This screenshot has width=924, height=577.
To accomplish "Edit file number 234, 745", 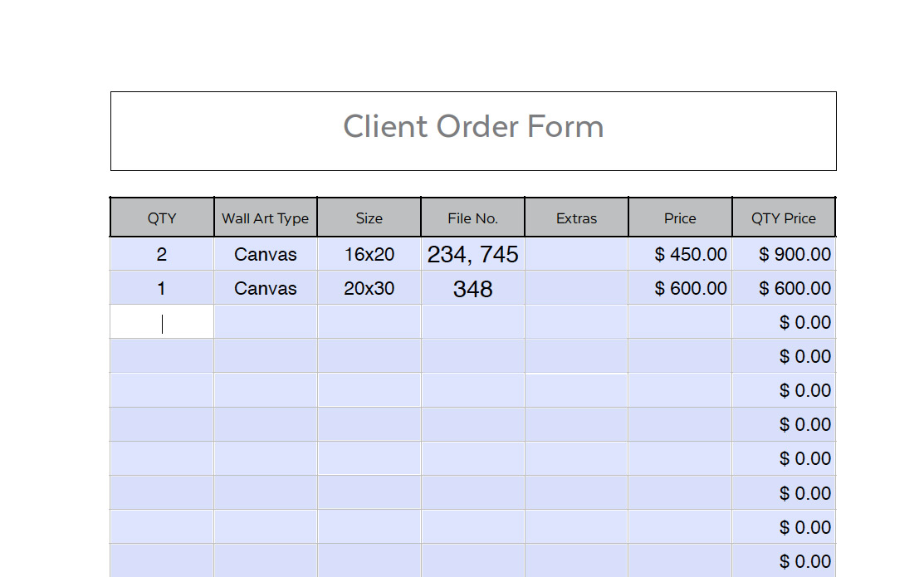I will click(472, 254).
